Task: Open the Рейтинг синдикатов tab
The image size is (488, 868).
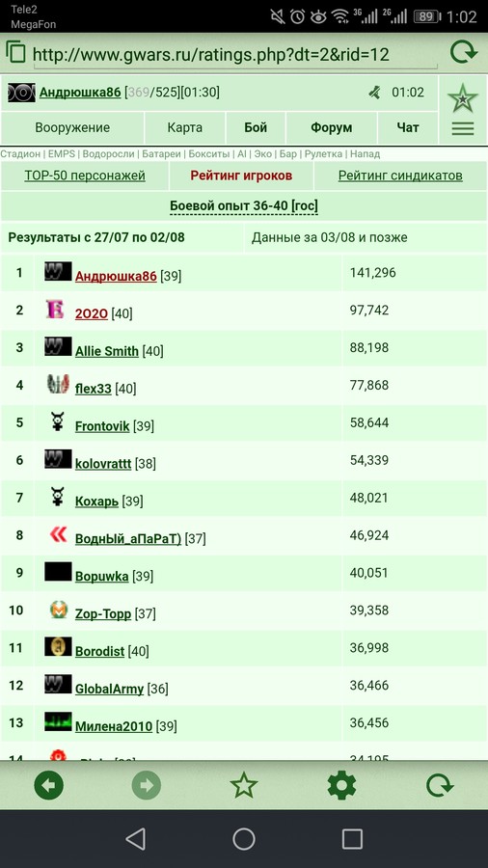Action: [x=400, y=176]
